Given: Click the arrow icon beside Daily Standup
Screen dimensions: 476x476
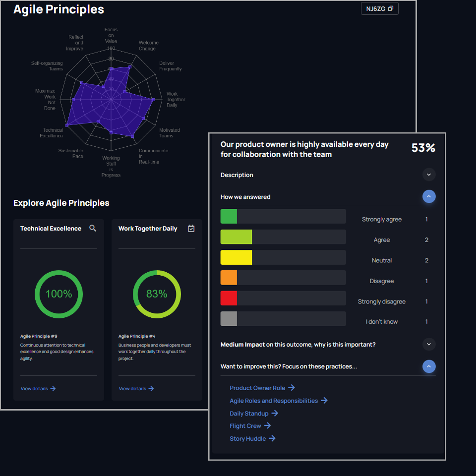Looking at the screenshot, I should [275, 414].
